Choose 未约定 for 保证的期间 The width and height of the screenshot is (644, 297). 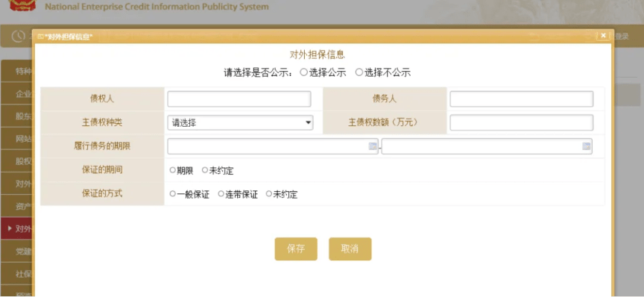coord(204,170)
